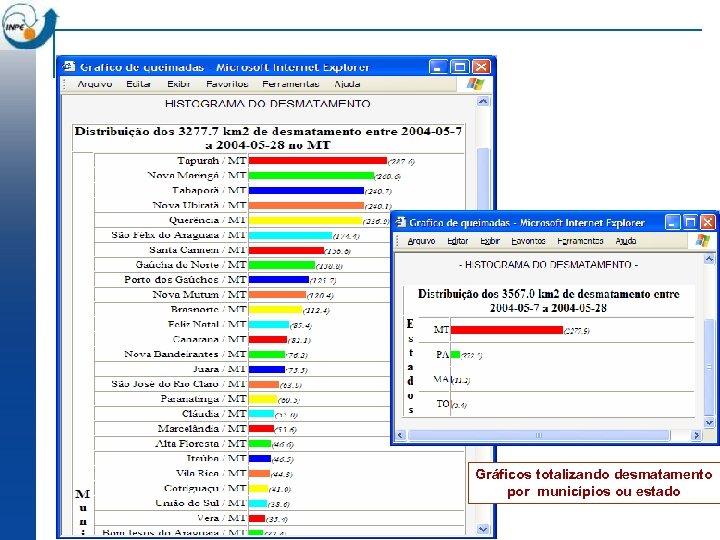Minimize the back Internet Explorer window
The width and height of the screenshot is (720, 540).
438,67
